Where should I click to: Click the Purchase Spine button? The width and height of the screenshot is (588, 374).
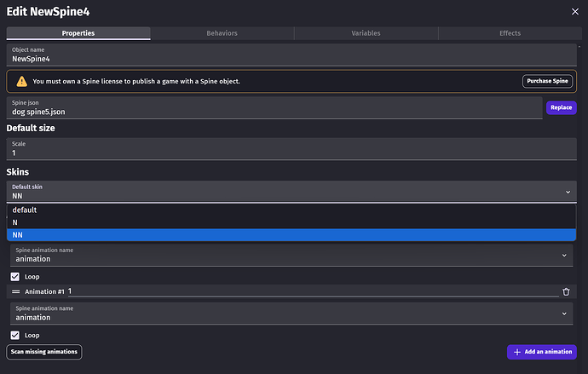(x=547, y=81)
